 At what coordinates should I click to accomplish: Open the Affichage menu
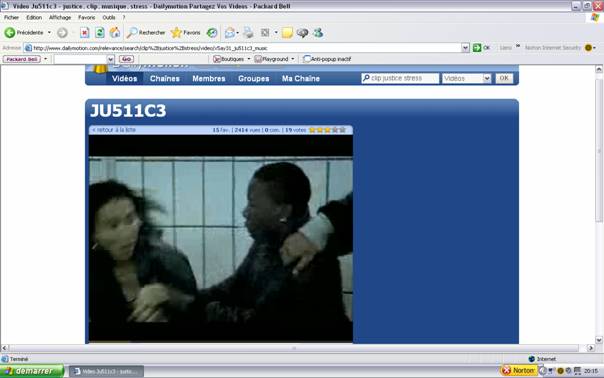point(60,17)
